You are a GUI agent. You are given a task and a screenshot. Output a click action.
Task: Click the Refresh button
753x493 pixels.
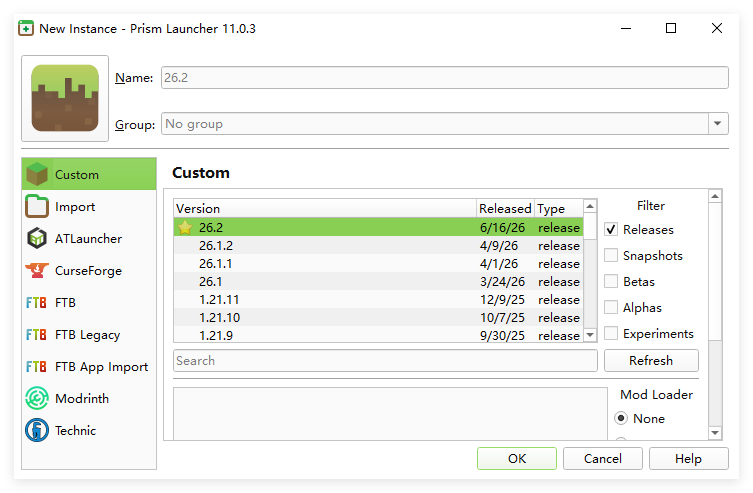(651, 361)
